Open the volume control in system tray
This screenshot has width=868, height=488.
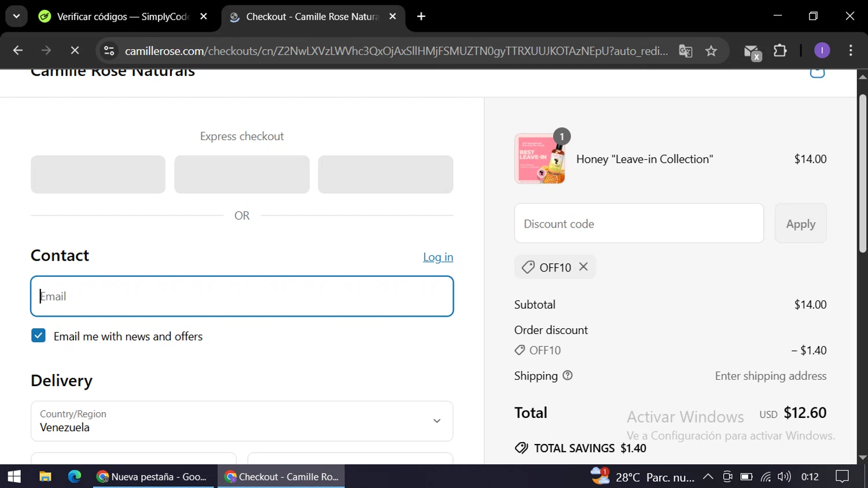[784, 476]
